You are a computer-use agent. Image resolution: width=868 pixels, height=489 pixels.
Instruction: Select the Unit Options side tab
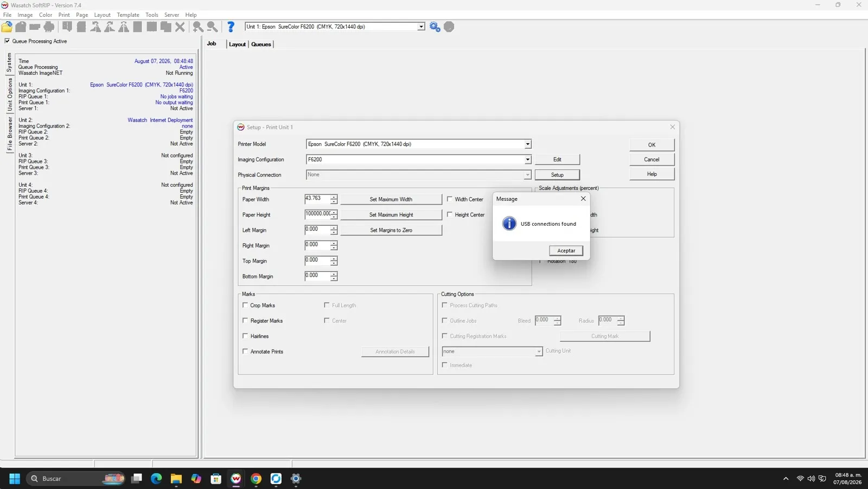[x=10, y=94]
